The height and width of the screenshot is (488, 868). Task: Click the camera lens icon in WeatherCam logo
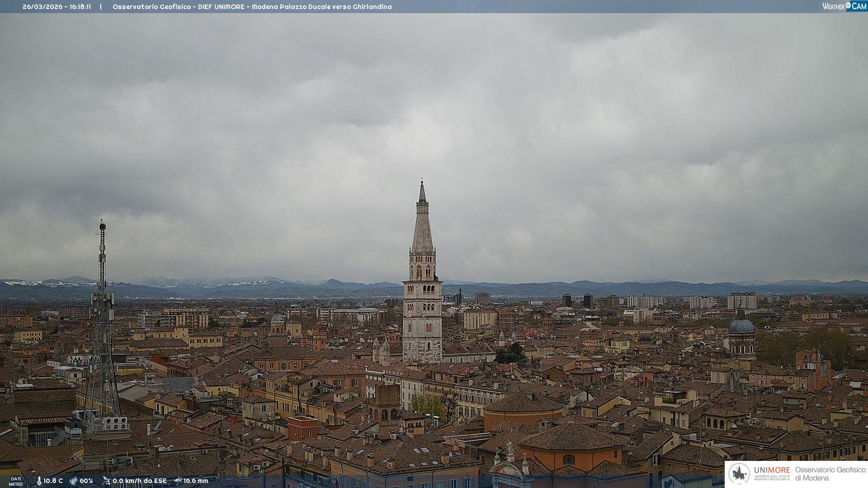tap(848, 5)
